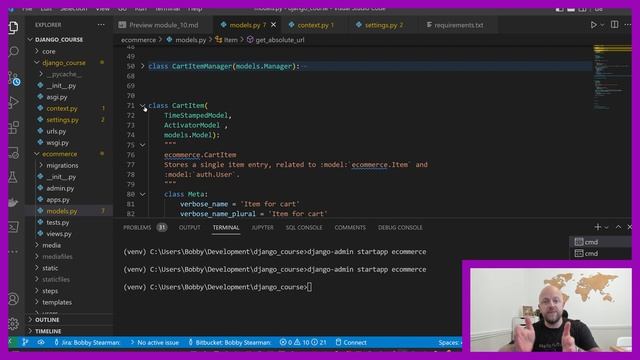
Task: Open views.py in explorer
Action: click(59, 234)
